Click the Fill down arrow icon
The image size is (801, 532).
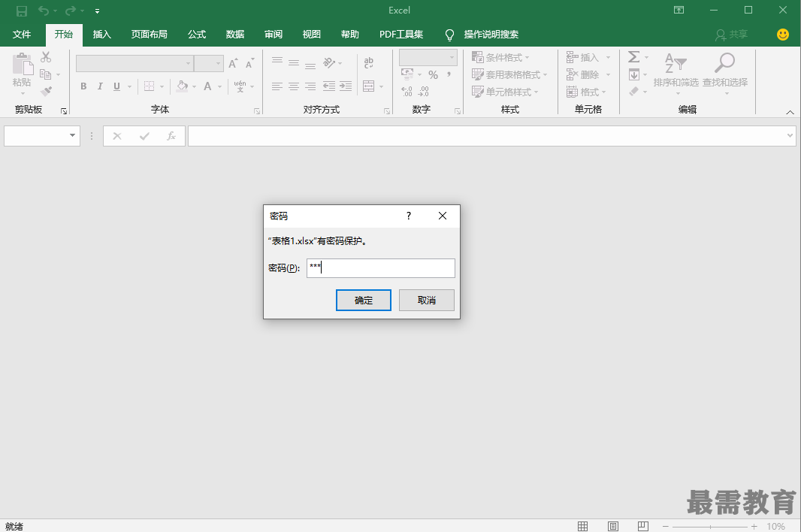pos(634,74)
